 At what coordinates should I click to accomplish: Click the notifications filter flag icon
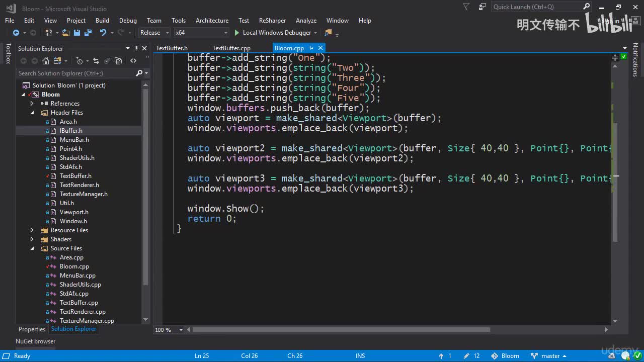(466, 7)
